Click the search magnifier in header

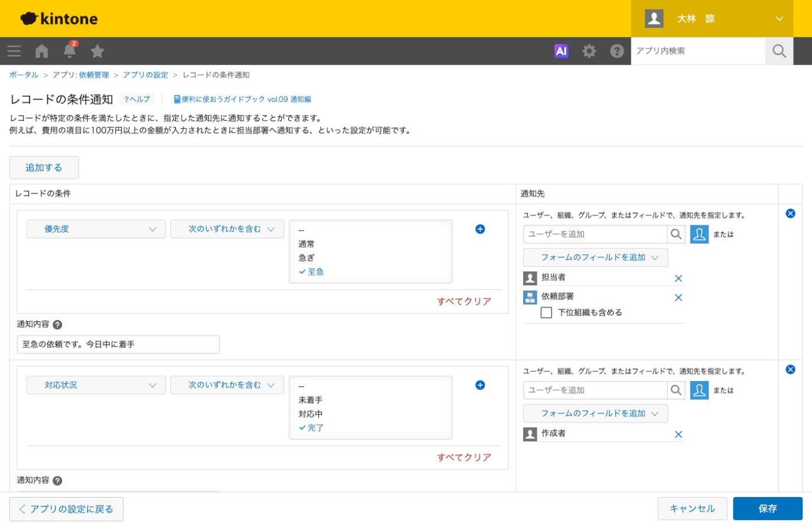pos(779,51)
